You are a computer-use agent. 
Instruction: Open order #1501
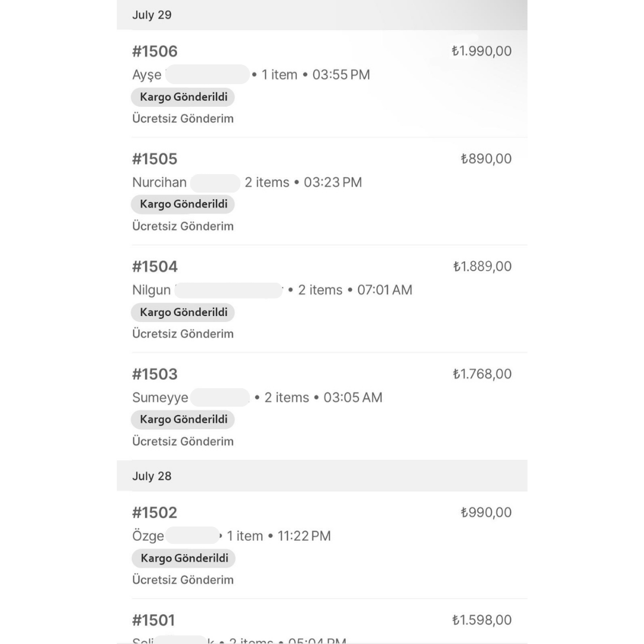154,621
